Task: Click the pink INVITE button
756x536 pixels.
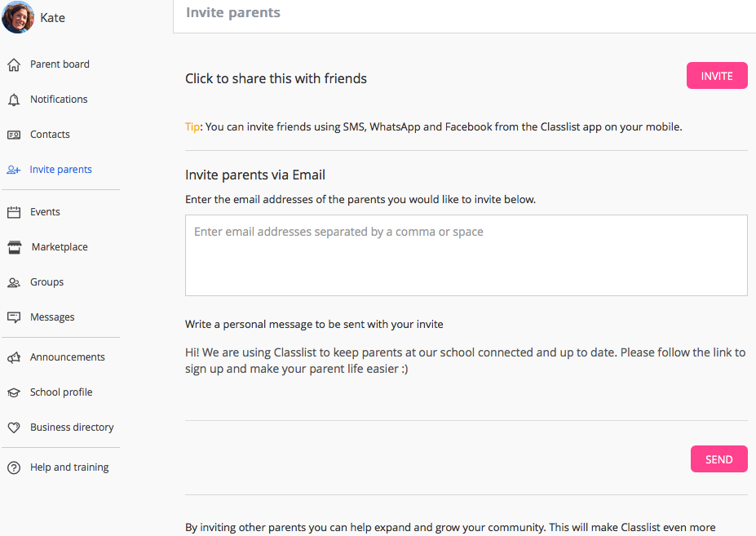Action: point(717,76)
